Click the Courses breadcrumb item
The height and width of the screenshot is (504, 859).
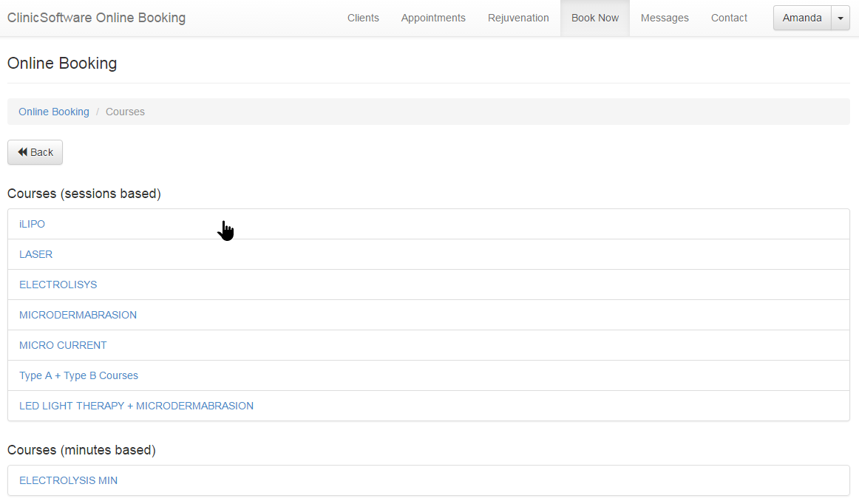125,112
